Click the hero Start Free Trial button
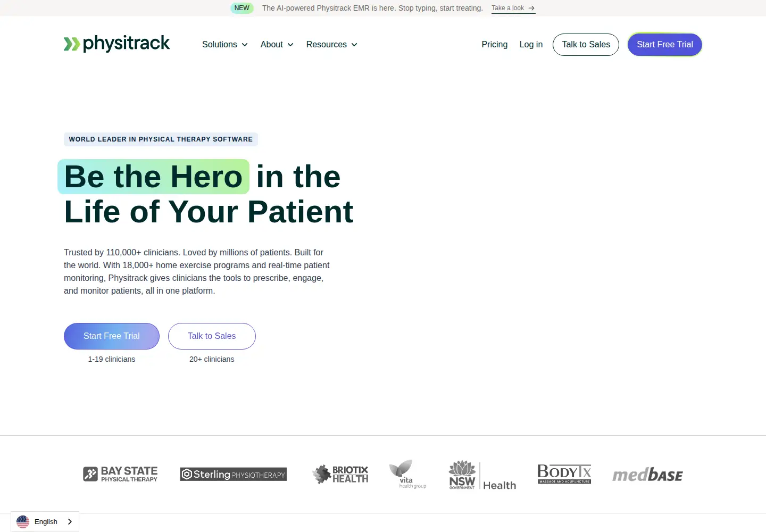Screen dimensions: 766x532 pos(112,336)
